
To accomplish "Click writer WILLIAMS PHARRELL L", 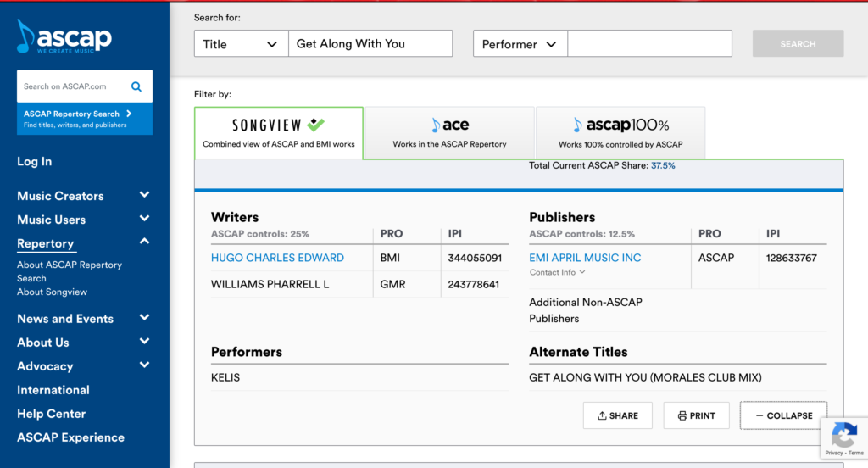I will pyautogui.click(x=270, y=284).
